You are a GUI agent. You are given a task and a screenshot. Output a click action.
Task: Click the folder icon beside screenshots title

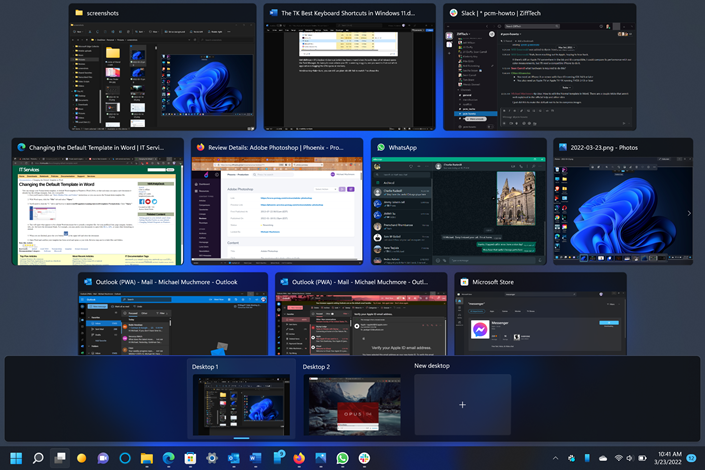click(79, 13)
